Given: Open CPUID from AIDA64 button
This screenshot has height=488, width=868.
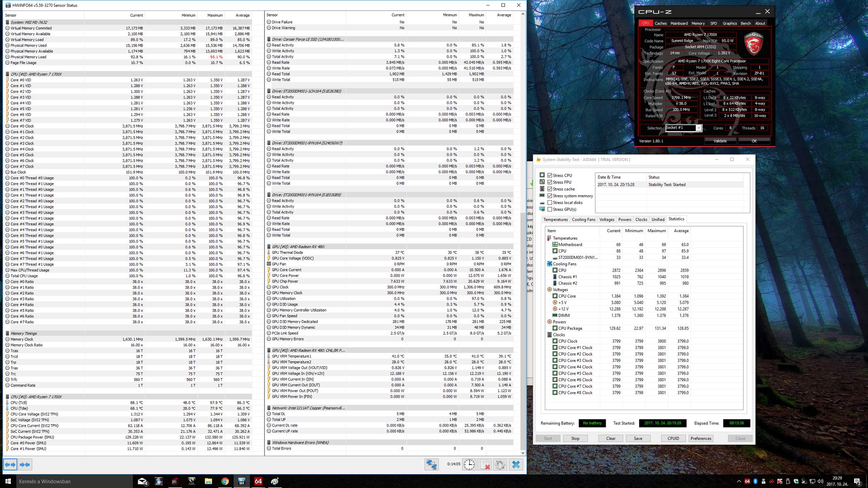Looking at the screenshot, I should coord(673,439).
